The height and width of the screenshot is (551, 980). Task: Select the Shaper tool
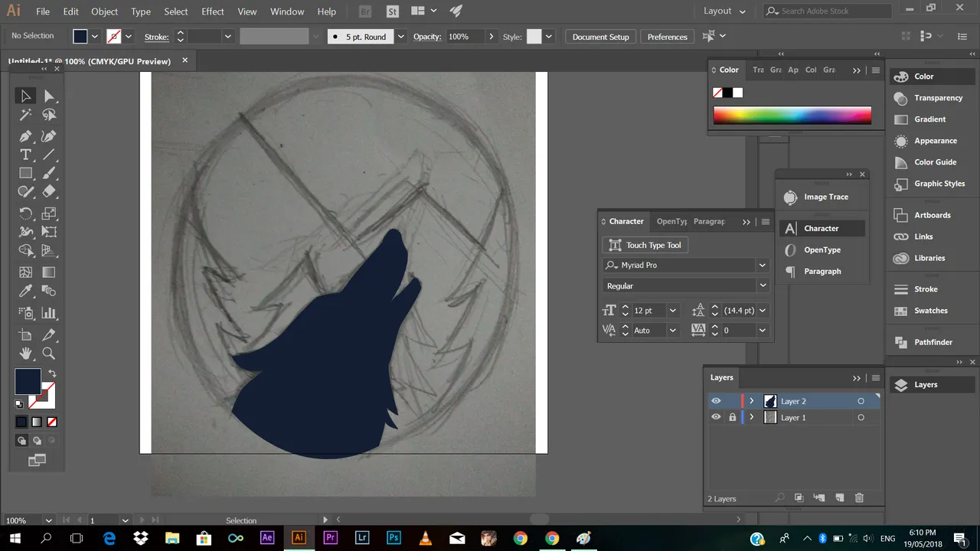point(25,192)
